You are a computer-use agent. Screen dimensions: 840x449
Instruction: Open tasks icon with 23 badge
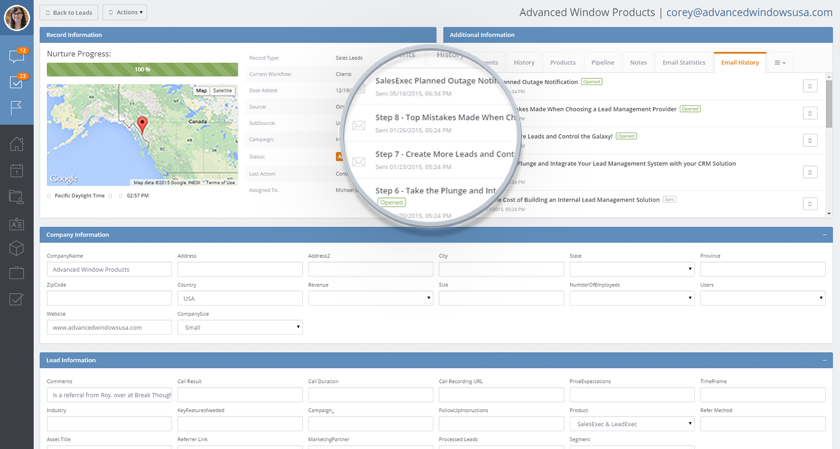(17, 81)
